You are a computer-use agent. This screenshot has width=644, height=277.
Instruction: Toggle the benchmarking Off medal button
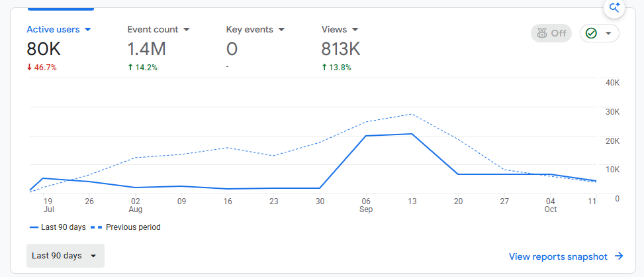tap(551, 33)
